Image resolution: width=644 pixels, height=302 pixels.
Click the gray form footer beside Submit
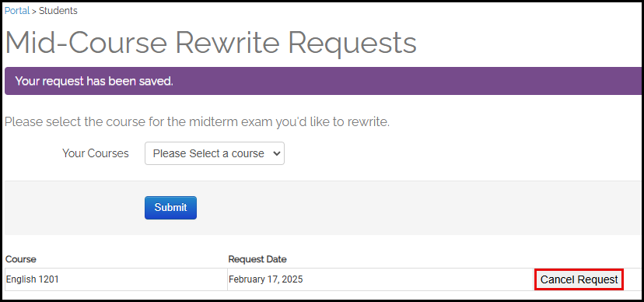pyautogui.click(x=419, y=208)
